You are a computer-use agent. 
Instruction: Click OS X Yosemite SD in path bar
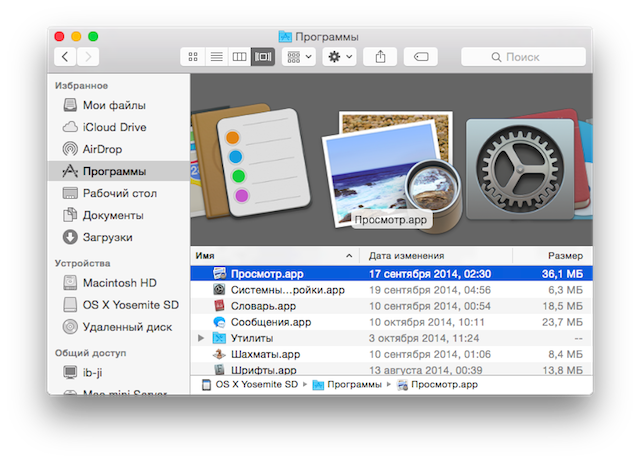(251, 384)
